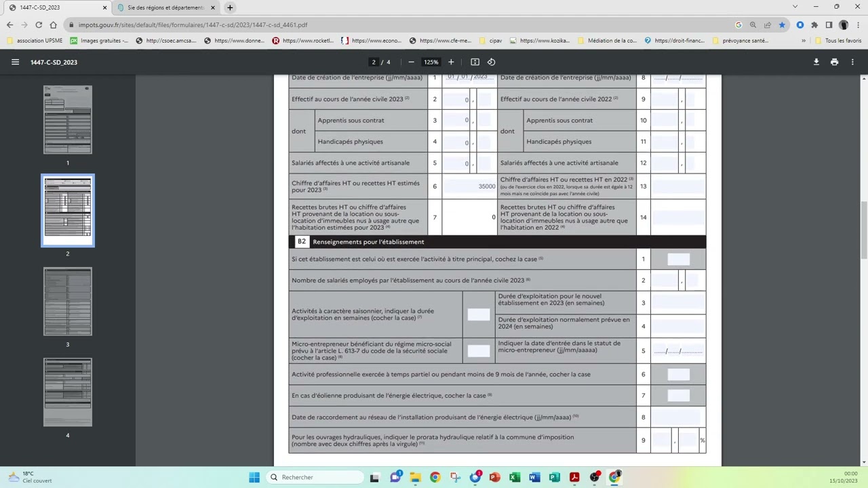
Task: Check the seasonal activity box
Action: coord(478,314)
